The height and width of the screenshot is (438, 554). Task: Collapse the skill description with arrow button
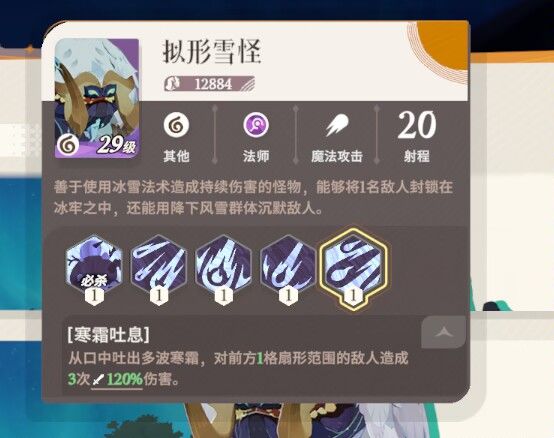click(443, 332)
